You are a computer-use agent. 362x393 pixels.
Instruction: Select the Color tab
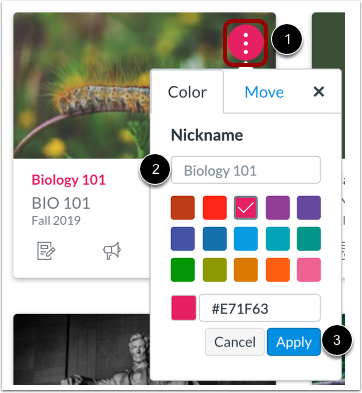[187, 92]
